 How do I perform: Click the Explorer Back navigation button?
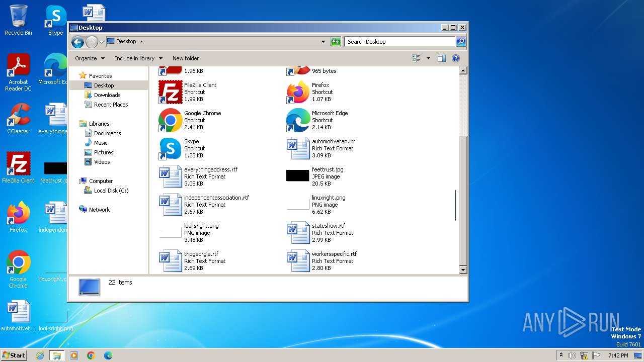[77, 42]
